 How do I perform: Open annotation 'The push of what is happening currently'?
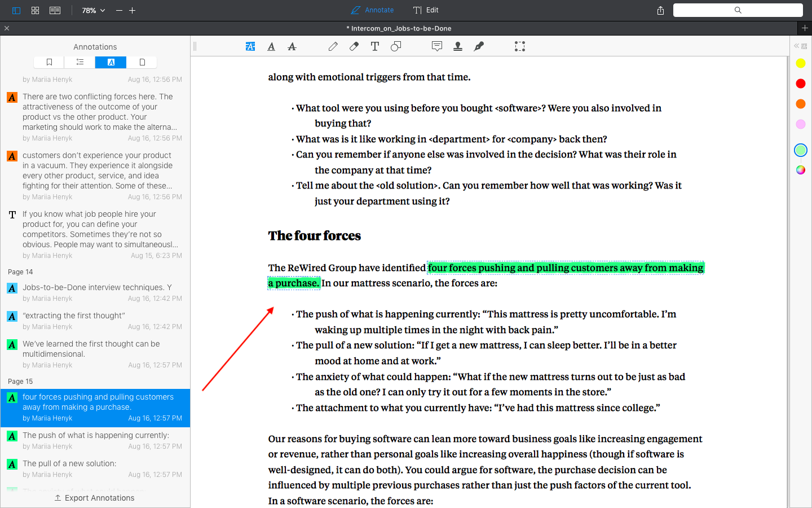(x=95, y=440)
